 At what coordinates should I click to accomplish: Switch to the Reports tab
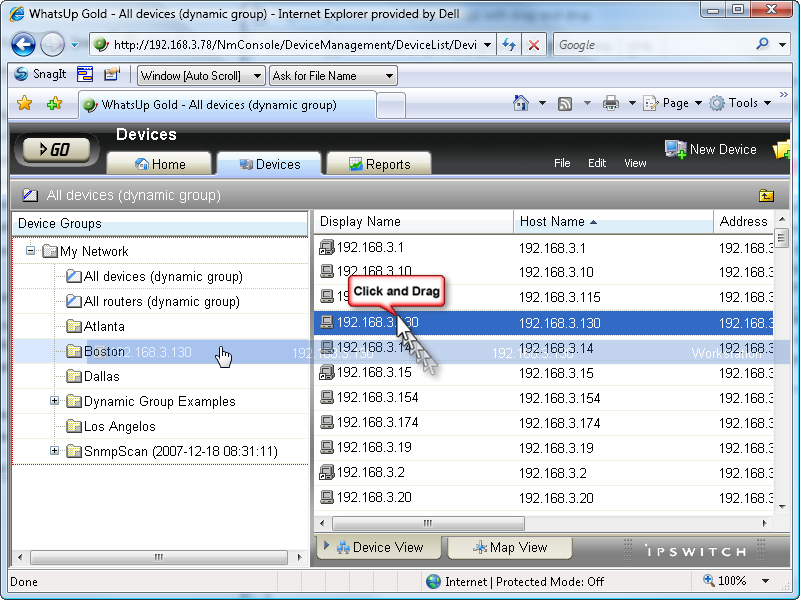[378, 163]
